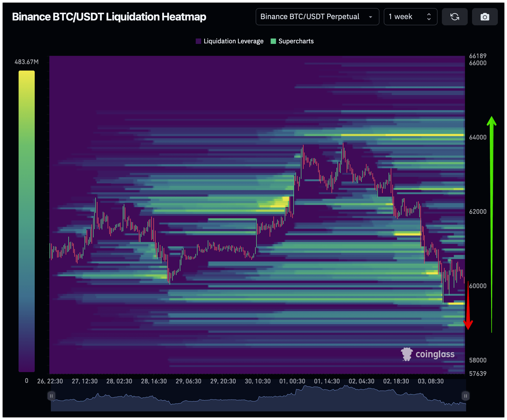507x420 pixels.
Task: Click the 57639 price axis label
Action: (478, 374)
